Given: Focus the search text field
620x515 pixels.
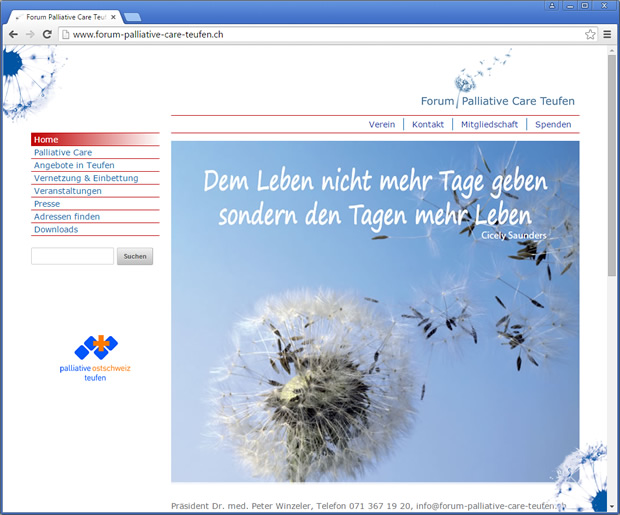Looking at the screenshot, I should tap(72, 256).
